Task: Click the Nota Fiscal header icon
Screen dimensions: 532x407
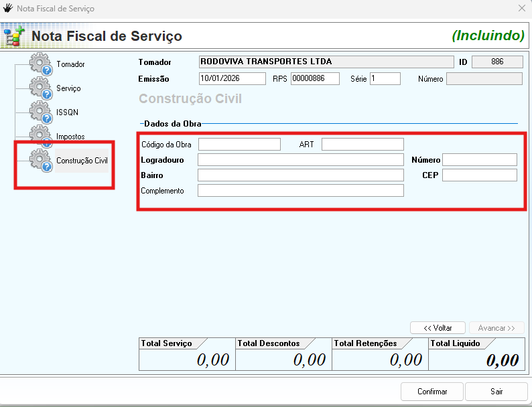Action: point(15,35)
